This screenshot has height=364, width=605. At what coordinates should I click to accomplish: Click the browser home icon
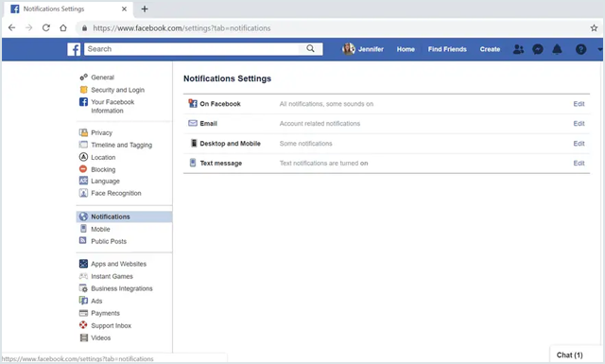[x=63, y=27]
